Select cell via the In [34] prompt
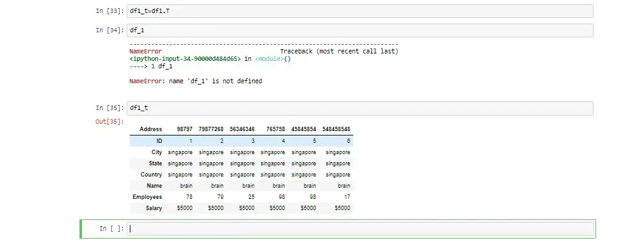The width and height of the screenshot is (644, 243). [110, 30]
